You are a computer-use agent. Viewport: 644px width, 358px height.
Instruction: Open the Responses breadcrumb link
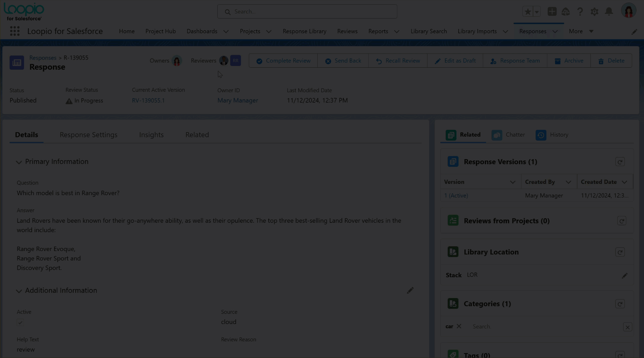(43, 58)
